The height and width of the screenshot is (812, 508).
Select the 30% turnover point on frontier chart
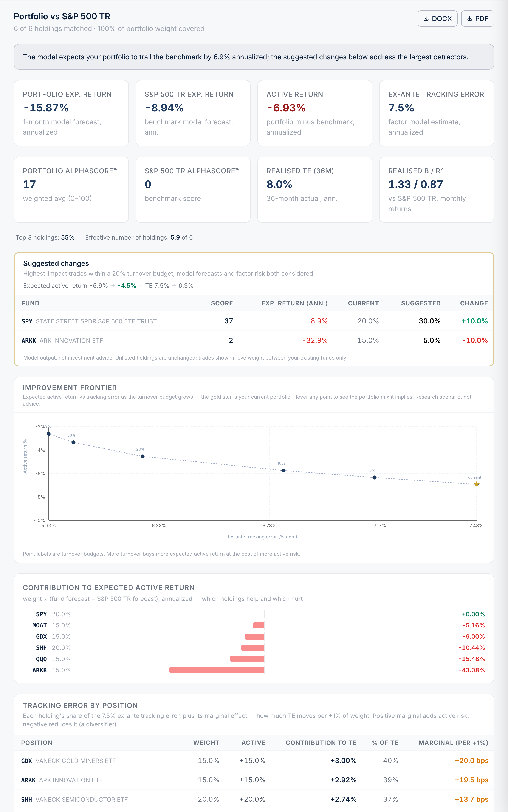point(74,442)
